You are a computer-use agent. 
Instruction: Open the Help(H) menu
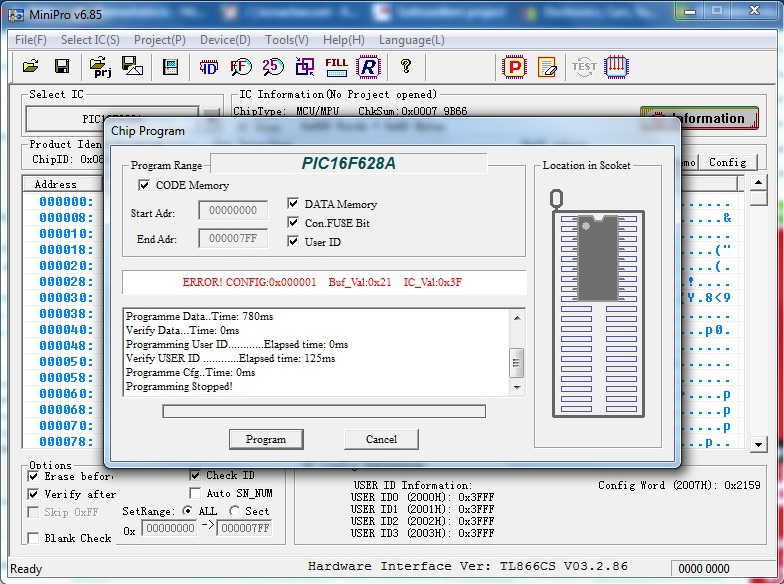coord(344,40)
